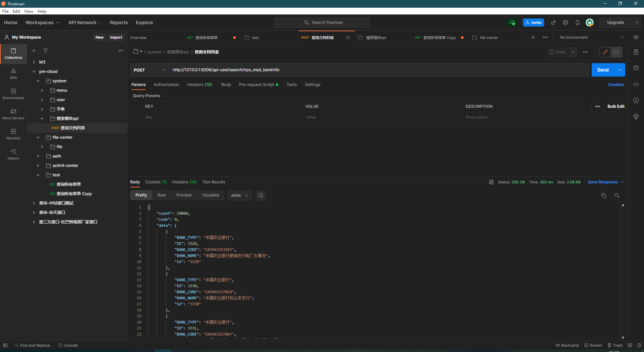Click the sync status cloud icon
Screen dimensions: 644x352
pos(512,23)
